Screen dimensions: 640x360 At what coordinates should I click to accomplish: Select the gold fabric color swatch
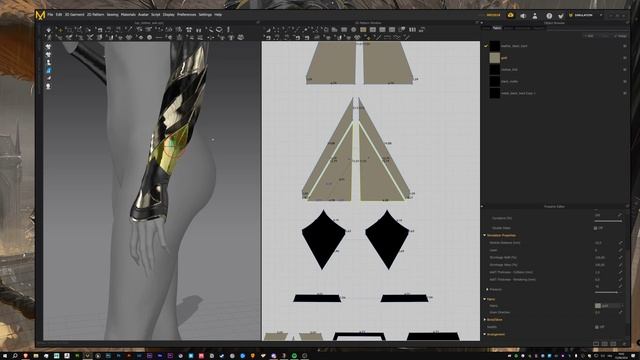tap(495, 58)
